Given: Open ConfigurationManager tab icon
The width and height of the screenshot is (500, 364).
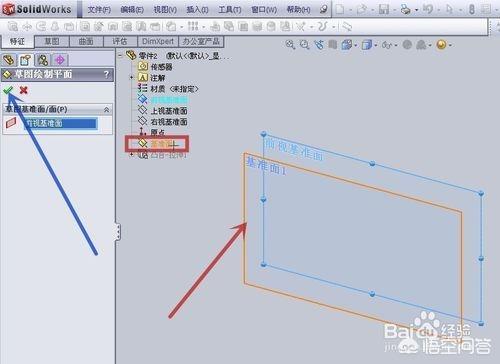Looking at the screenshot, I should point(43,60).
